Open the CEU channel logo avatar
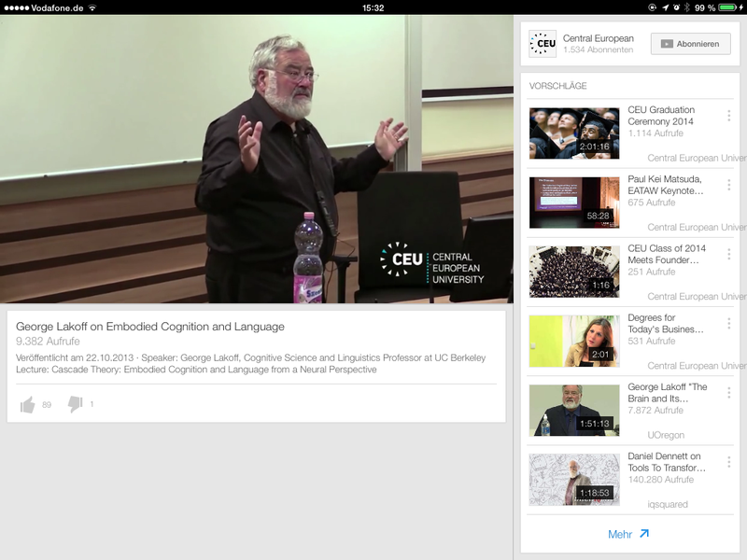The width and height of the screenshot is (747, 560). pos(543,44)
